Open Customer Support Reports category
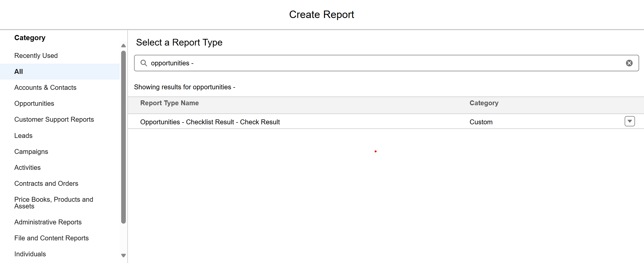644x263 pixels. (54, 119)
